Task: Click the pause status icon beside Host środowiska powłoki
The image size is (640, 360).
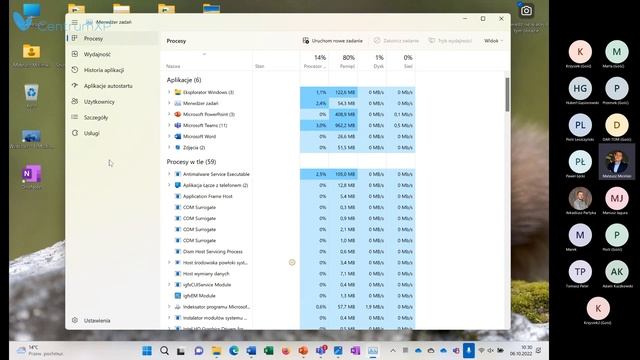Action: (x=292, y=262)
